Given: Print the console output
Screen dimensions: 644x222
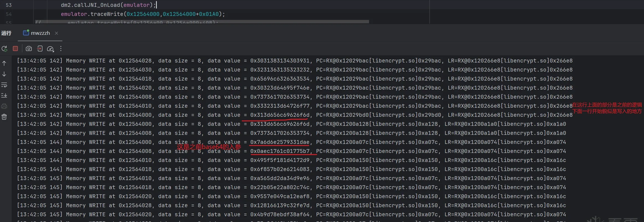Looking at the screenshot, I should [4, 106].
